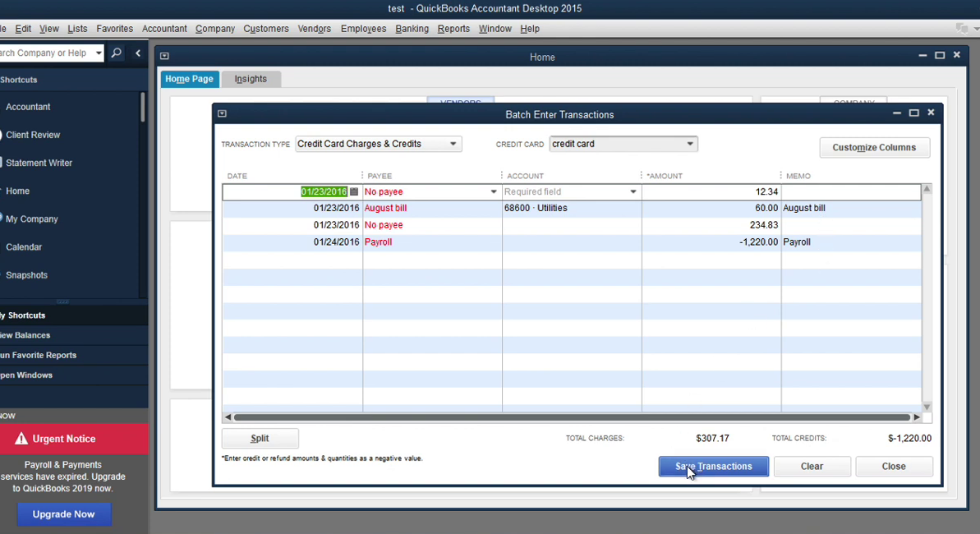Viewport: 980px width, 534px height.
Task: Select the View Balances section
Action: tap(74, 335)
